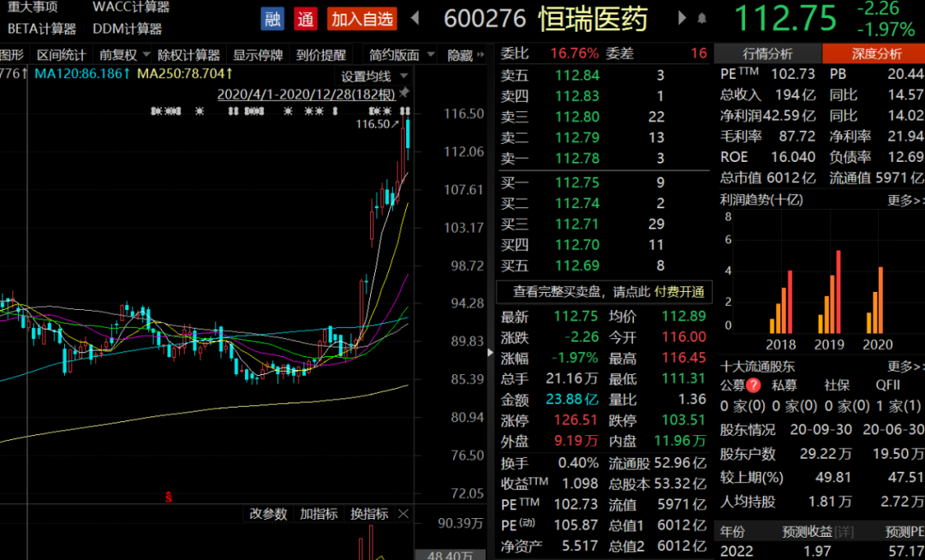Select the 私募 shareholder filter
The image size is (925, 560).
coord(785,384)
